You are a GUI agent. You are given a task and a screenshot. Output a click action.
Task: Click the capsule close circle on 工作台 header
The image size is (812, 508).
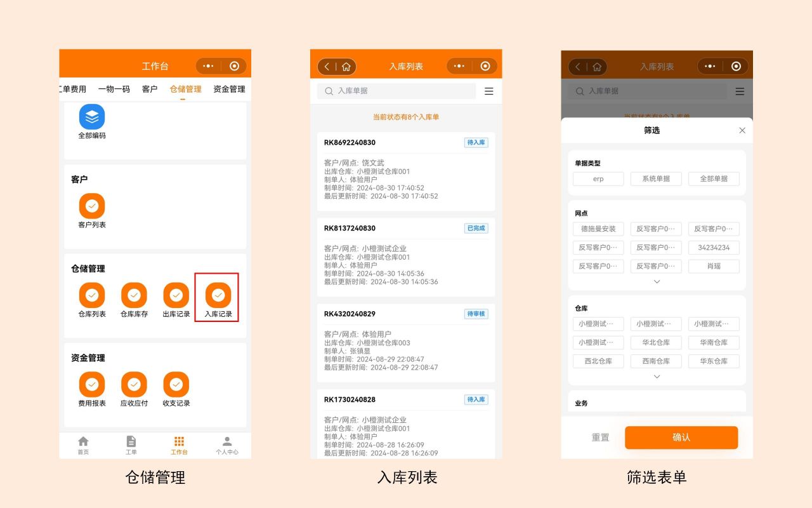[x=234, y=66]
